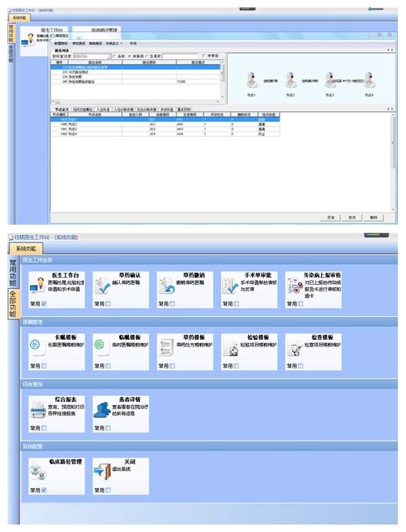Click the 添加 button at bottom
This screenshot has width=406, height=532.
pyautogui.click(x=331, y=217)
